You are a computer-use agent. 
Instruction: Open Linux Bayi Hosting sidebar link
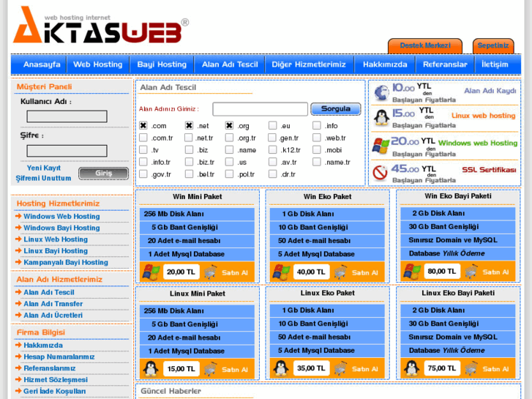pos(56,251)
